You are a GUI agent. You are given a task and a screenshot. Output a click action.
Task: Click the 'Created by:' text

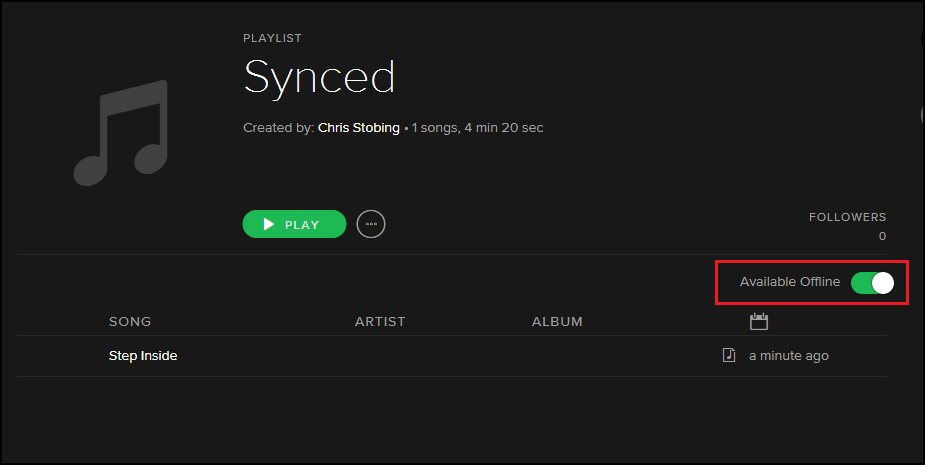pyautogui.click(x=278, y=128)
